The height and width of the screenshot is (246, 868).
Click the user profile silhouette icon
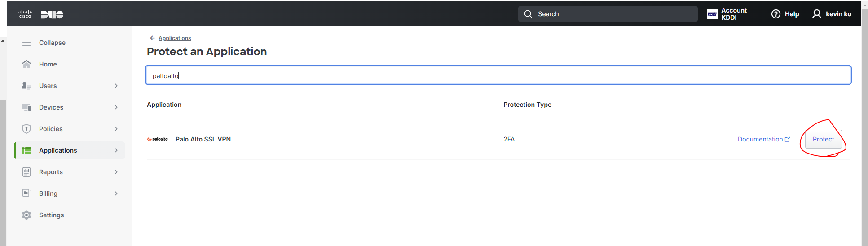click(817, 14)
